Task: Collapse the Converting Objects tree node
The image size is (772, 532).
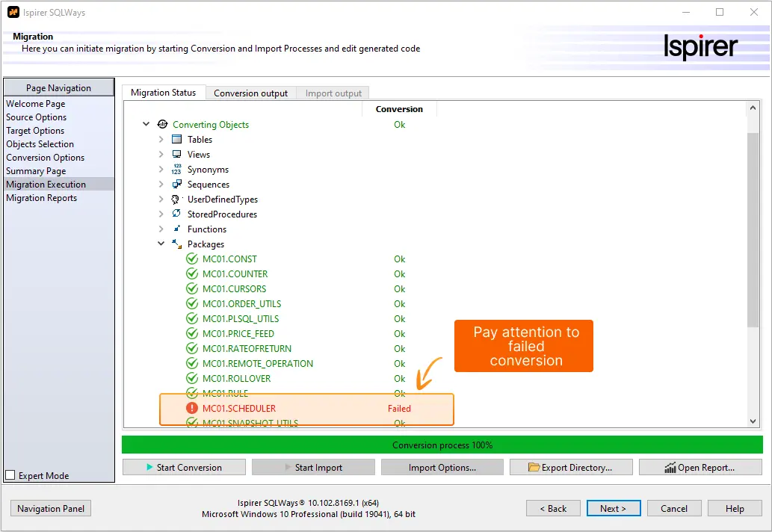Action: click(x=146, y=124)
